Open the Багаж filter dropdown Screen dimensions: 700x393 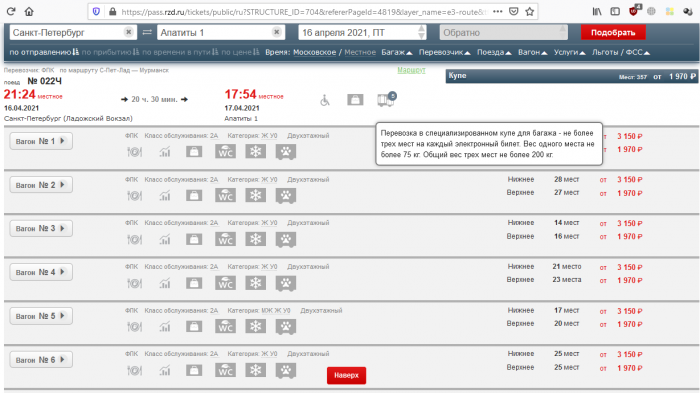(x=396, y=52)
